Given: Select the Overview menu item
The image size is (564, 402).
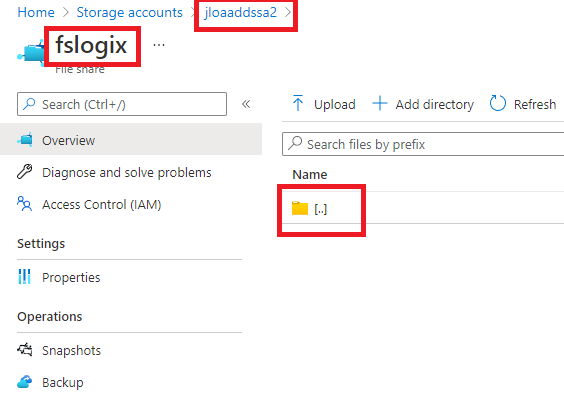Looking at the screenshot, I should click(131, 140).
